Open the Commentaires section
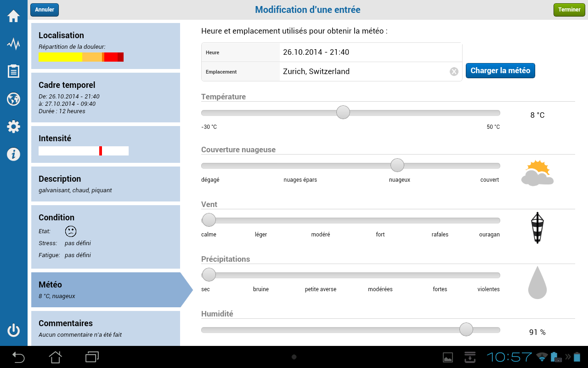 point(106,328)
